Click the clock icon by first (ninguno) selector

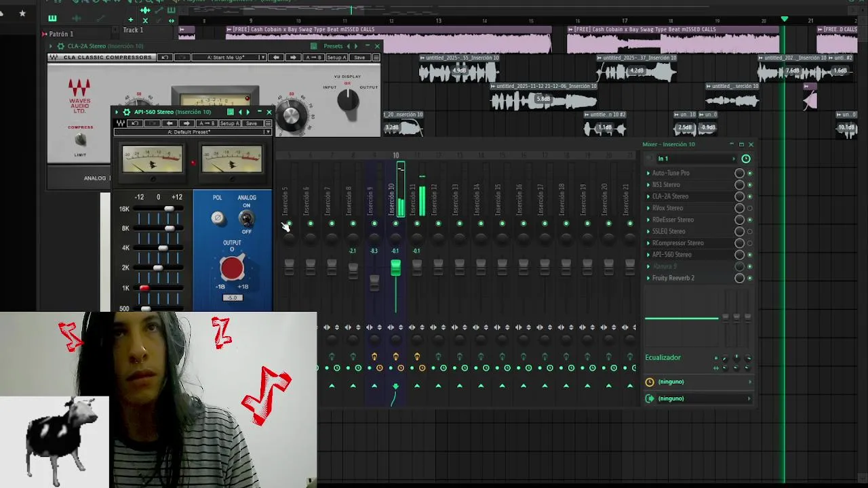point(650,382)
